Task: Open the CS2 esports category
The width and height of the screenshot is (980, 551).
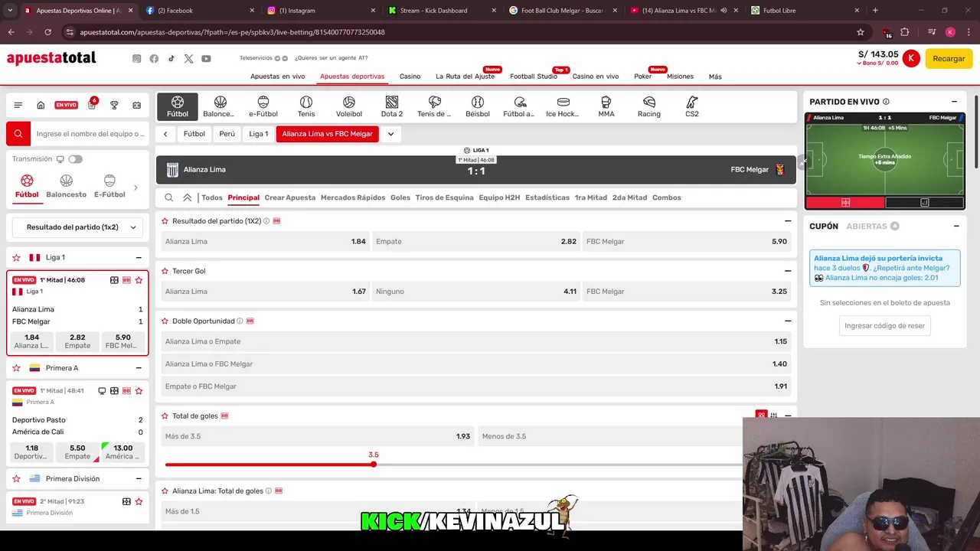Action: [692, 107]
